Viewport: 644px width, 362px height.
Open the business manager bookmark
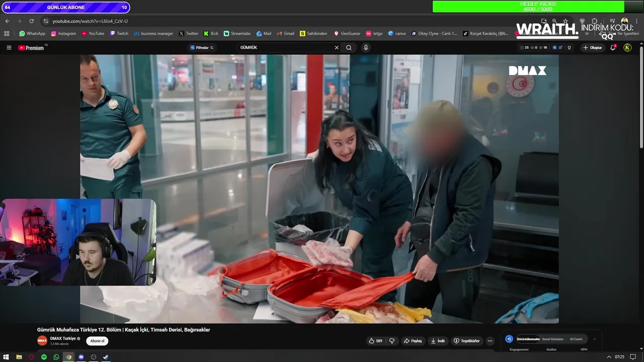point(153,34)
